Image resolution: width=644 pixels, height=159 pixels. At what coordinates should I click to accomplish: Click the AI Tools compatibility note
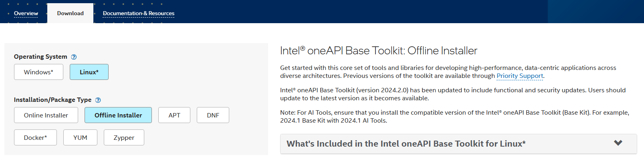pyautogui.click(x=454, y=117)
